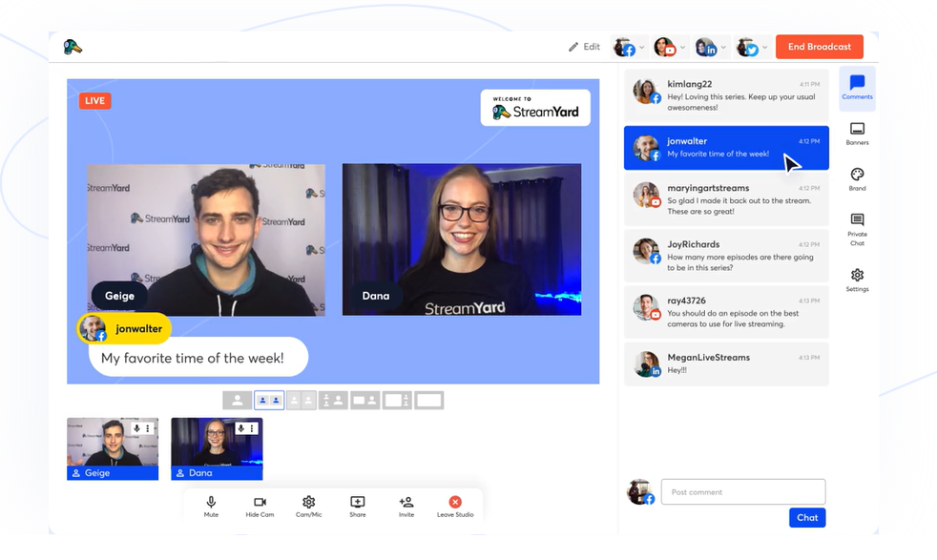The width and height of the screenshot is (937, 560).
Task: Click the Dana name label on stream
Action: [x=375, y=296]
